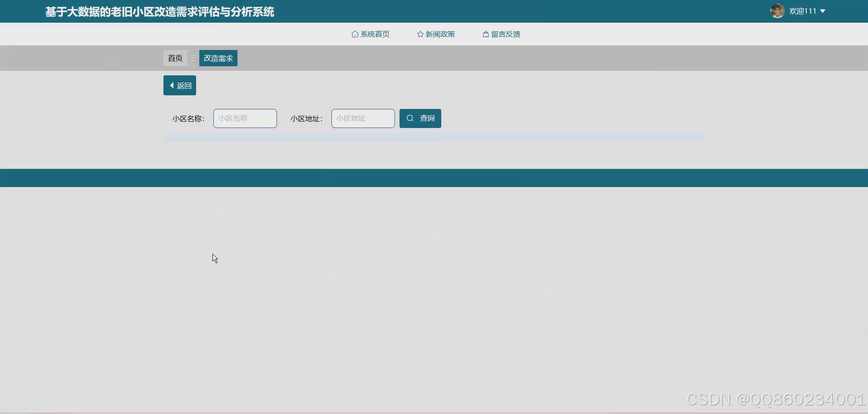Go to 首页 breadcrumb
This screenshot has height=414, width=868.
[175, 58]
